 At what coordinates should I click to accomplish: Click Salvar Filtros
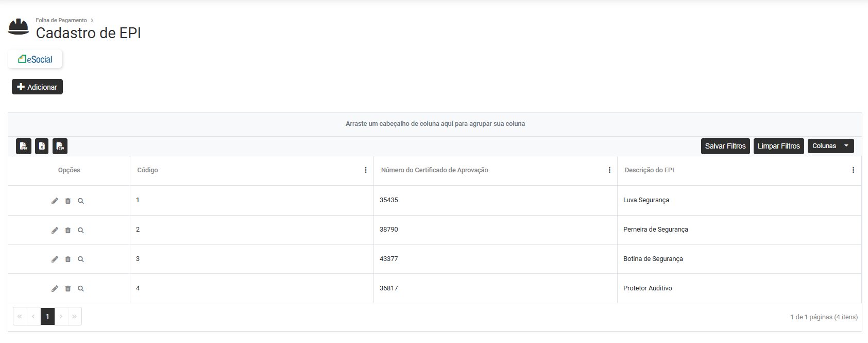(725, 146)
